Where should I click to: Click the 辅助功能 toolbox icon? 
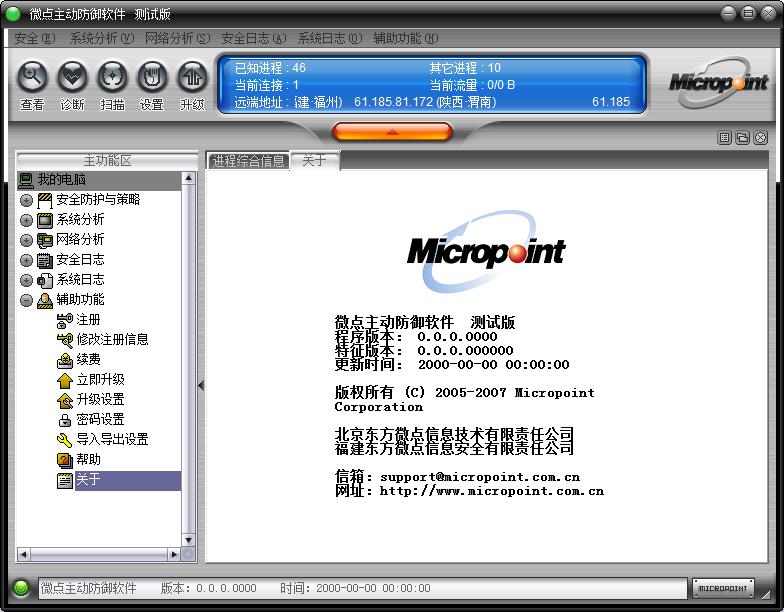tap(45, 300)
